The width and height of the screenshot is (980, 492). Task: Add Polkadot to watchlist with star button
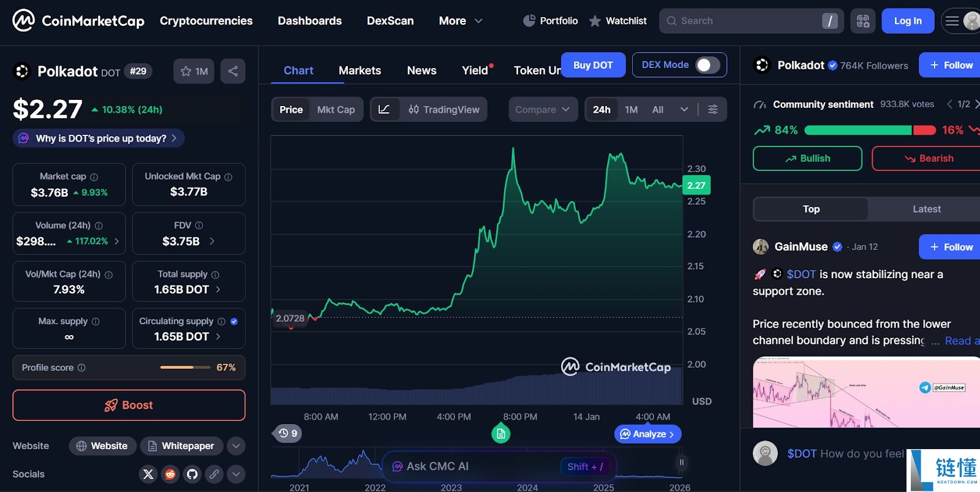point(194,71)
